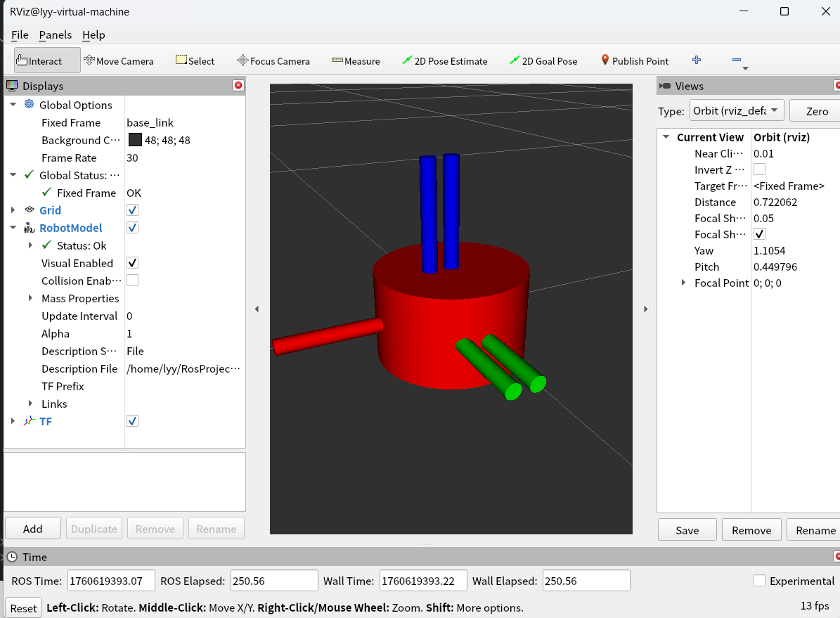840x618 pixels.
Task: Close the Displays panel
Action: 238,85
